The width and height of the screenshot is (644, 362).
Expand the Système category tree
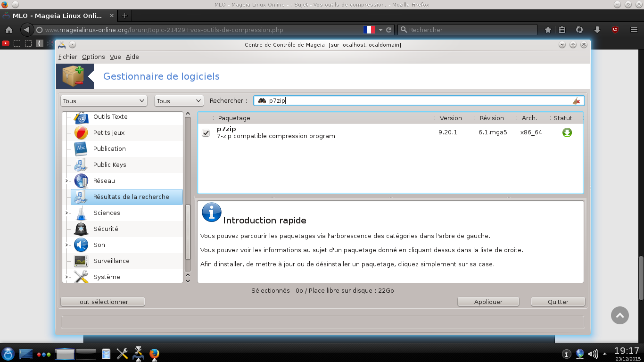(67, 277)
